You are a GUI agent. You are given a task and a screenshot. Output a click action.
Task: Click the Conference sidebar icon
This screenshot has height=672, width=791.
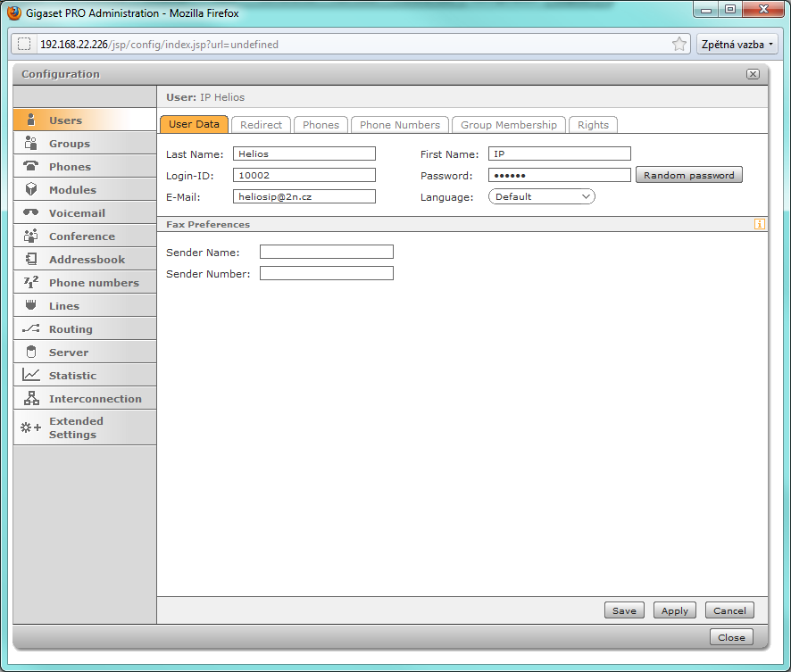coord(31,236)
